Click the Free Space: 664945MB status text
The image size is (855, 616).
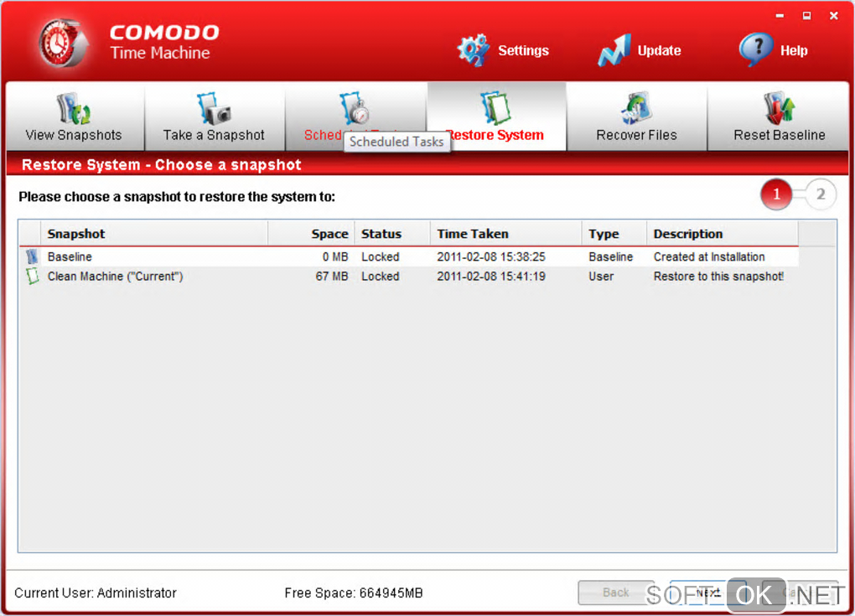pyautogui.click(x=354, y=593)
